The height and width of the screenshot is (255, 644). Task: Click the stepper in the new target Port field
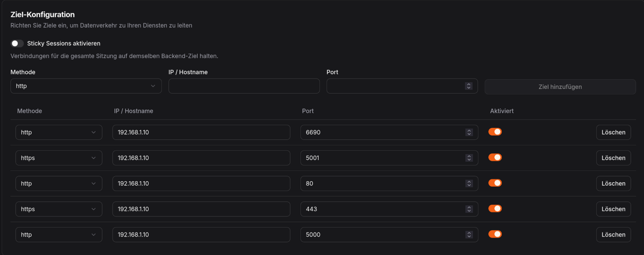(x=469, y=86)
